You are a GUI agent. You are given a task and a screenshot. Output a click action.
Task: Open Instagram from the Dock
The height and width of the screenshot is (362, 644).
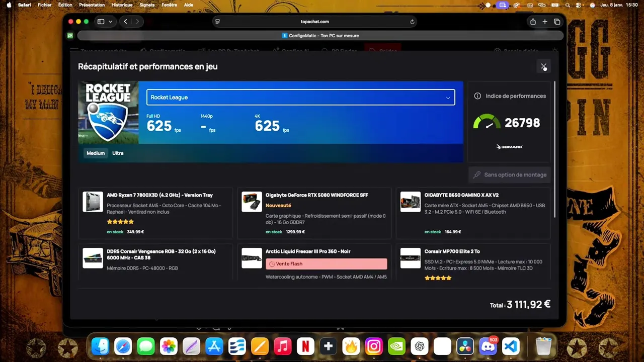pyautogui.click(x=374, y=346)
